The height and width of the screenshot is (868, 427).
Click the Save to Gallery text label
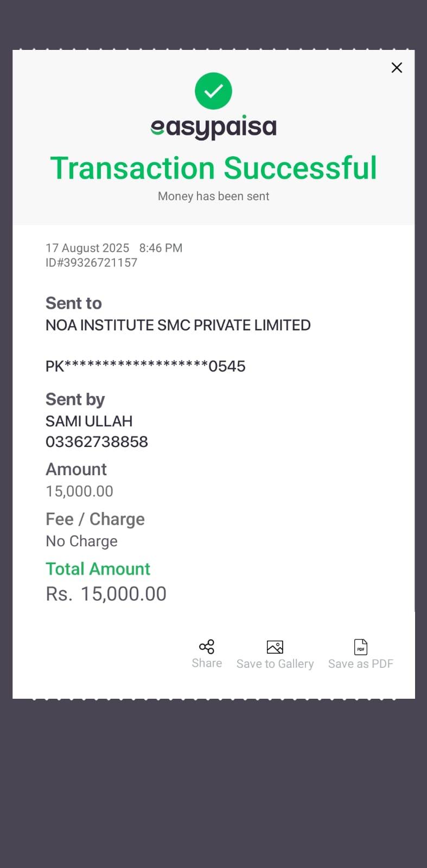(x=275, y=664)
